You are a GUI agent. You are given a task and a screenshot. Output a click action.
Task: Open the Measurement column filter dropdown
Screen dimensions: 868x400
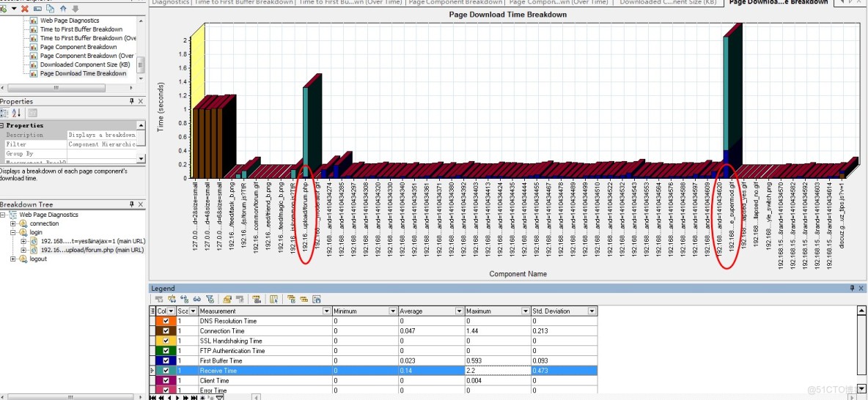[x=326, y=311]
